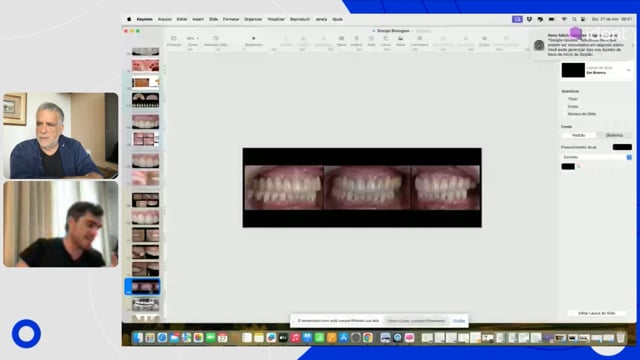Click the Ocultar link in sharing bar
640x360 pixels.
[x=459, y=321]
